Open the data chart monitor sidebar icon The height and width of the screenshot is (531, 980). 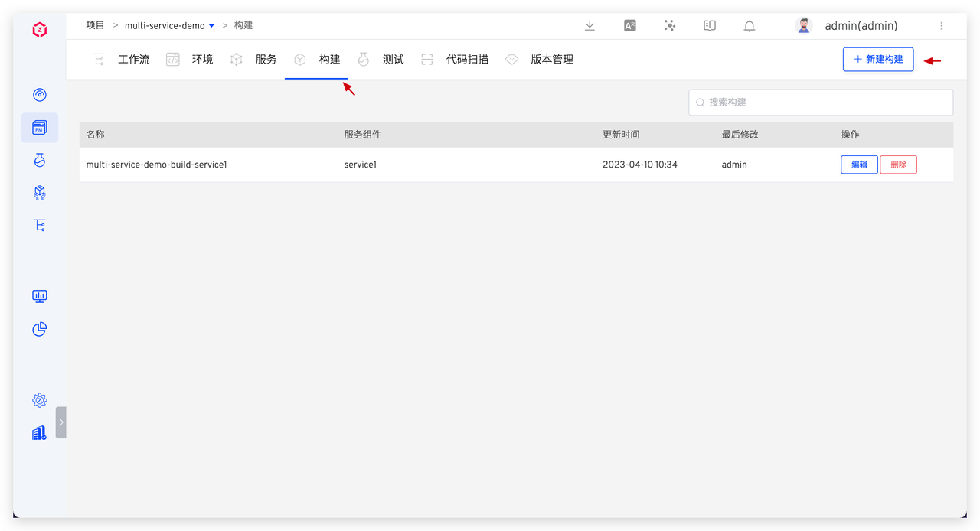pos(40,296)
